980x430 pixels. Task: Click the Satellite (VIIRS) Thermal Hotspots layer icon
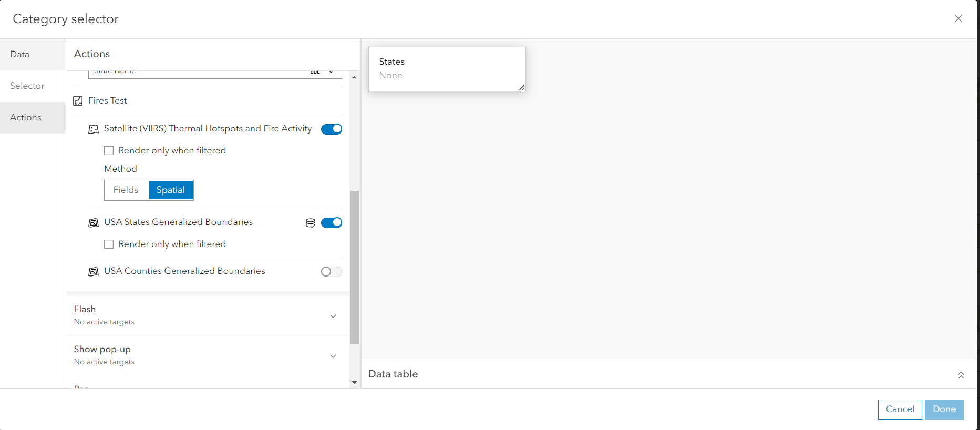pyautogui.click(x=94, y=129)
